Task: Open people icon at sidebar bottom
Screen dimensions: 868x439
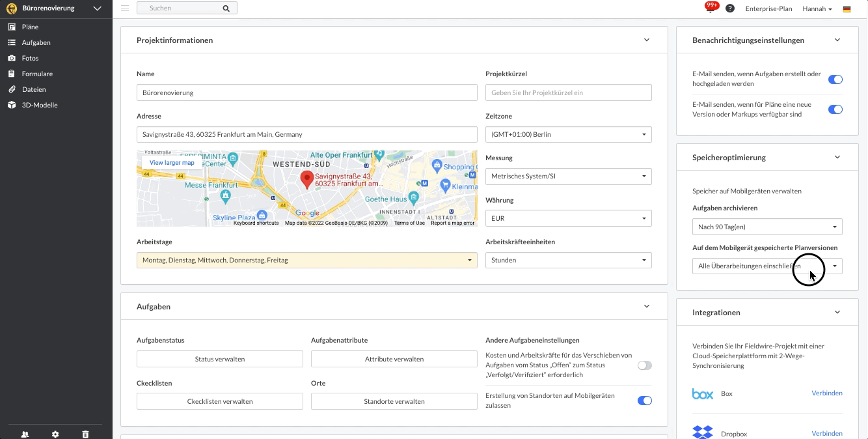Action: [25, 434]
